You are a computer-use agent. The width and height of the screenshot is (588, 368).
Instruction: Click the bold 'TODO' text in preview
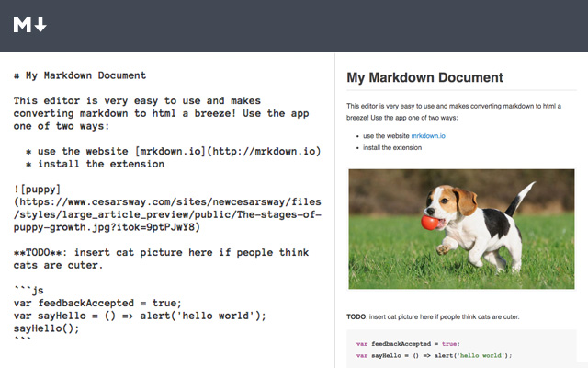pos(356,316)
